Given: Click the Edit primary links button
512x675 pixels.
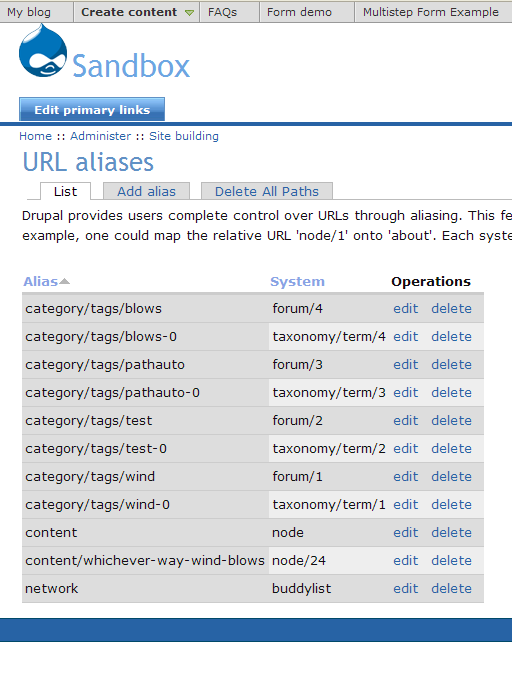Looking at the screenshot, I should [x=92, y=109].
